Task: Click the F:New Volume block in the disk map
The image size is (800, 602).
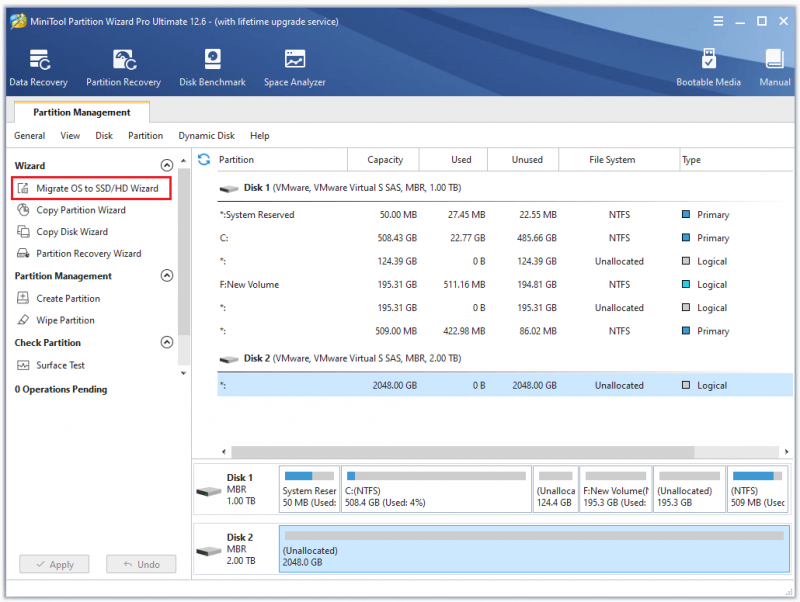Action: coord(616,489)
